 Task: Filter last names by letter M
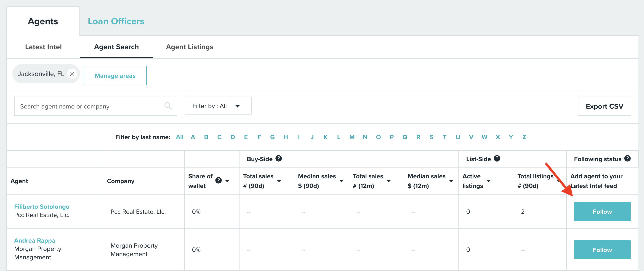[x=352, y=137]
